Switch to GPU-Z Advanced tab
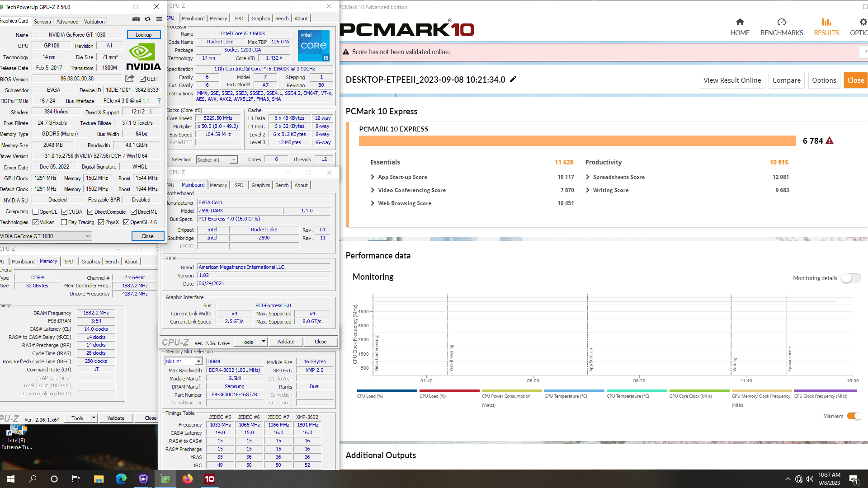Image resolution: width=868 pixels, height=488 pixels. coord(67,22)
